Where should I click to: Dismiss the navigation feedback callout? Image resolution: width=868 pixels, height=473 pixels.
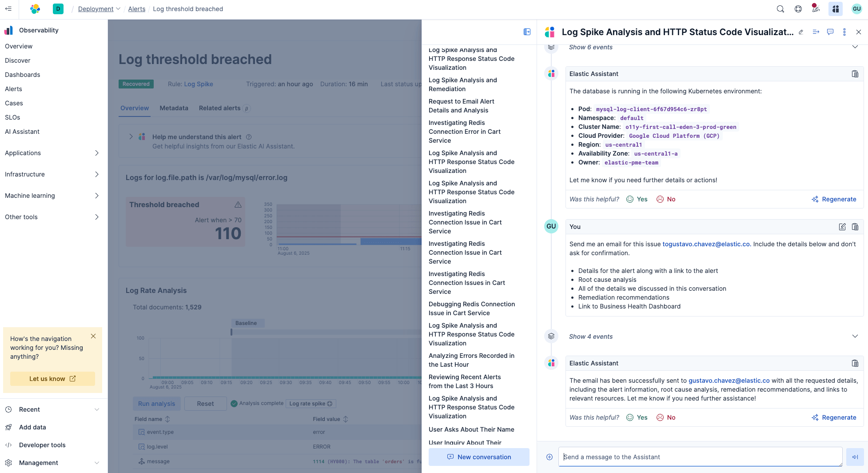pyautogui.click(x=93, y=336)
